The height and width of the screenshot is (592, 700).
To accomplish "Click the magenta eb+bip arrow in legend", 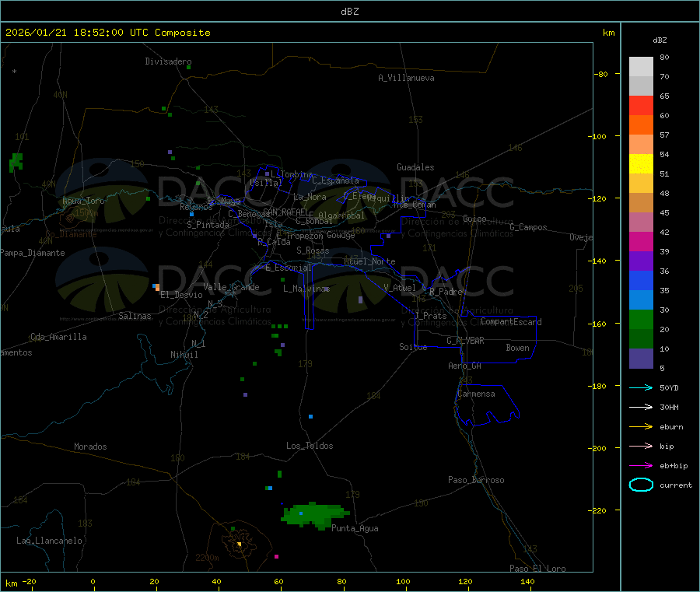I will pyautogui.click(x=641, y=465).
